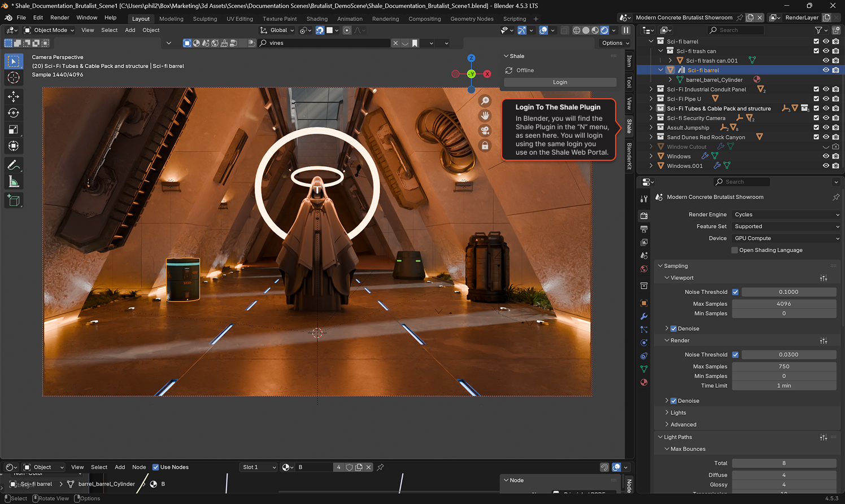Open the Object Data properties tab icon

pyautogui.click(x=644, y=369)
